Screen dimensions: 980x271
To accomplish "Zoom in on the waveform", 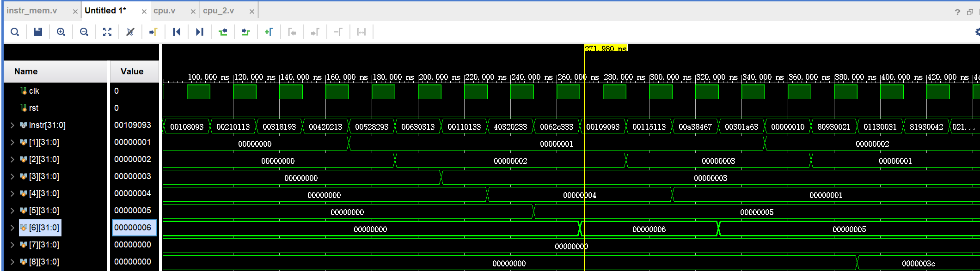I will coord(61,32).
